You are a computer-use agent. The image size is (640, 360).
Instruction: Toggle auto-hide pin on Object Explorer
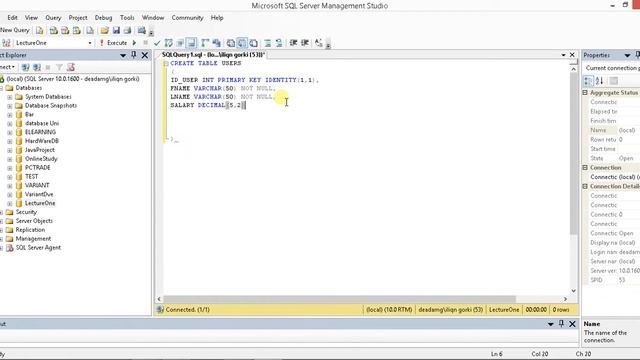[x=134, y=55]
